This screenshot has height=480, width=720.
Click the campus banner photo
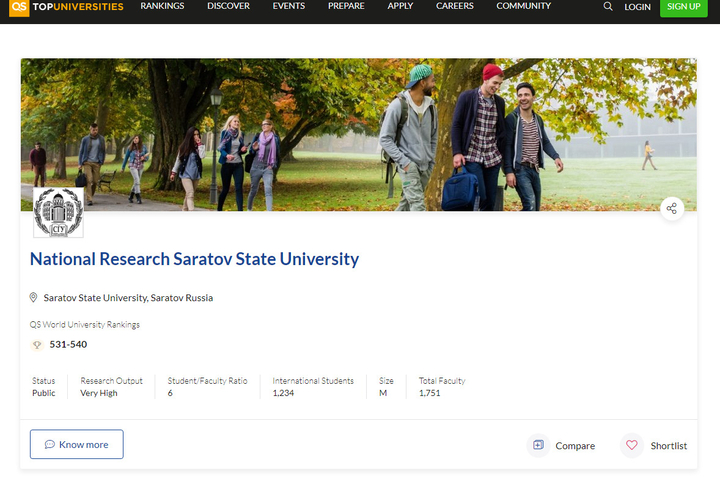click(x=359, y=135)
